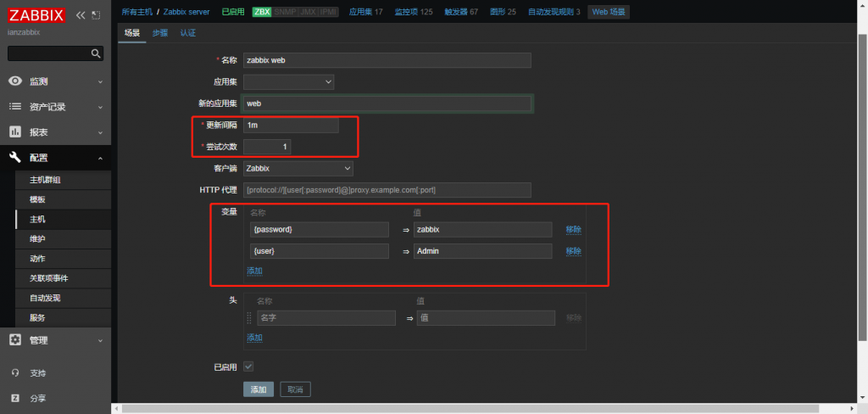
Task: Toggle the 已启用 checkbox
Action: pos(248,366)
